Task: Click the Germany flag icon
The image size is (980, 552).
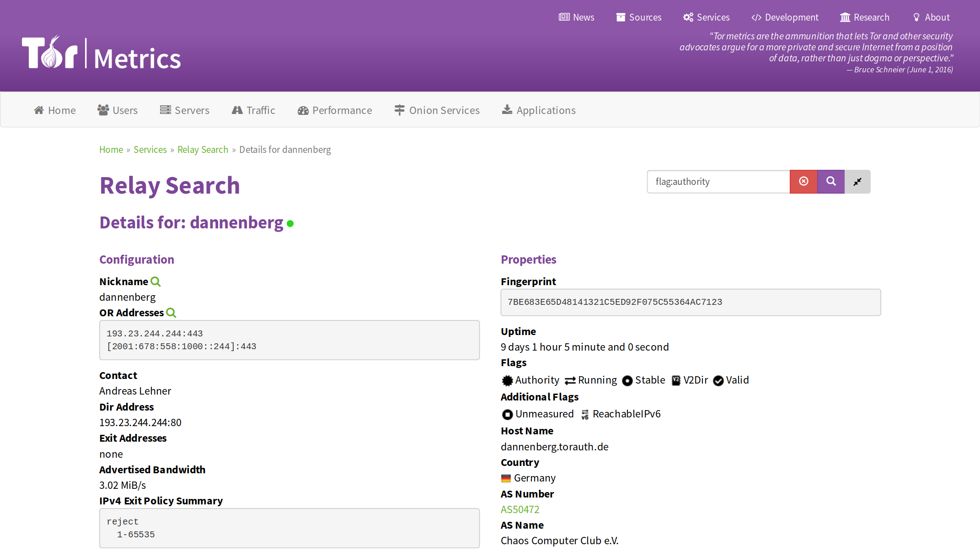Action: click(506, 478)
